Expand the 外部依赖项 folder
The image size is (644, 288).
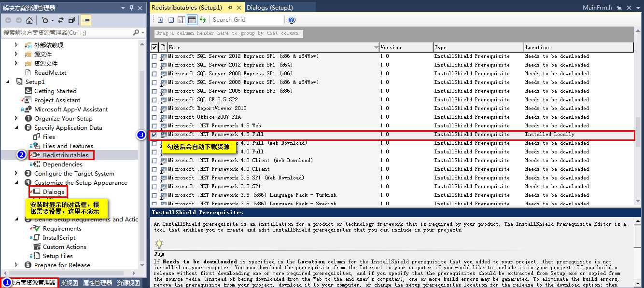(16, 45)
